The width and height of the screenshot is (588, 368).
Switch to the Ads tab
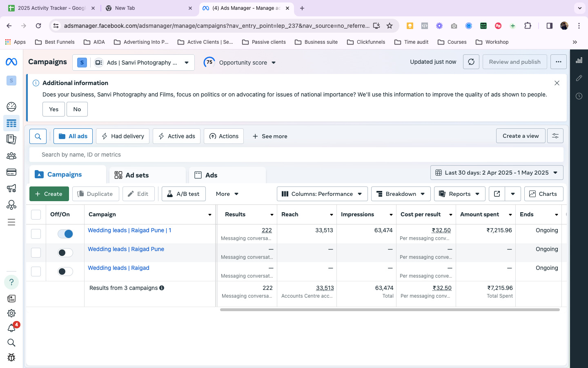pos(211,175)
